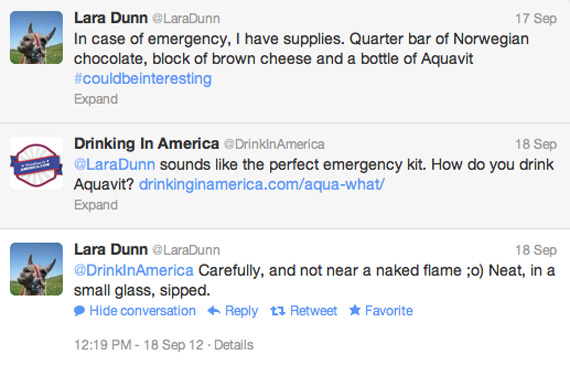Click the Retweet arrows icon
The image size is (570, 365).
[277, 311]
